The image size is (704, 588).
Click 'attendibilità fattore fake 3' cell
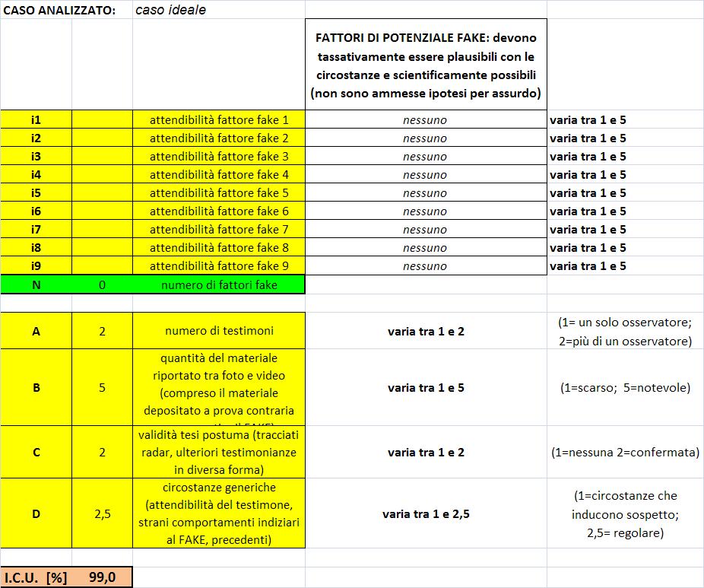pos(219,157)
